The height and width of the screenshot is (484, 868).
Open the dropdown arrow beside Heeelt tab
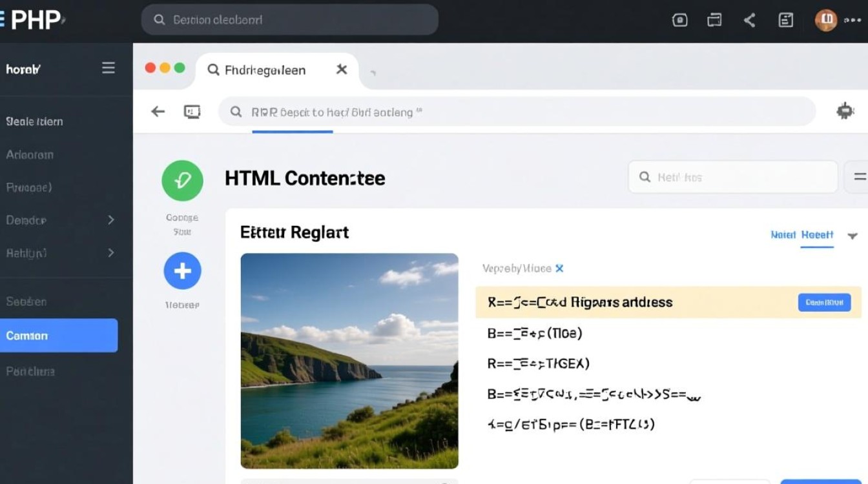click(852, 236)
